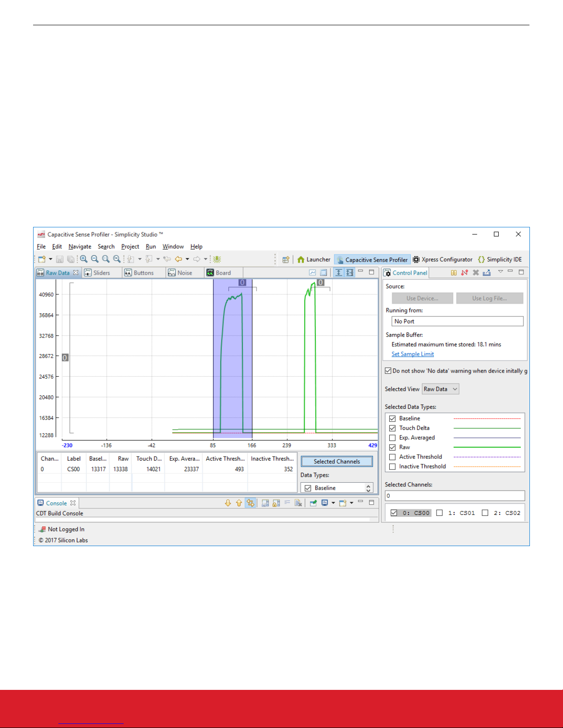Click the red disconnect icon in Control Panel
This screenshot has height=728, width=563.
(x=465, y=272)
